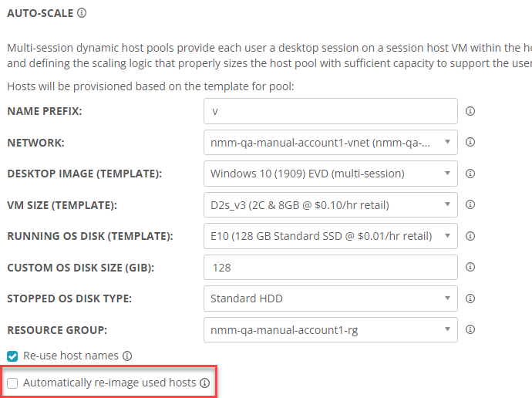
Task: Open the Network dropdown list
Action: [x=331, y=143]
